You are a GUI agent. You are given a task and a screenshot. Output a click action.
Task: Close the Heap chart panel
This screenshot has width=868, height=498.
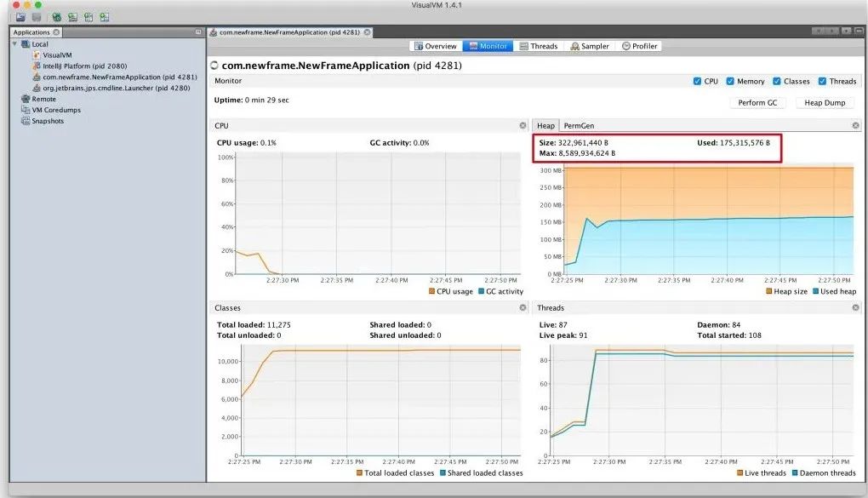coord(855,126)
